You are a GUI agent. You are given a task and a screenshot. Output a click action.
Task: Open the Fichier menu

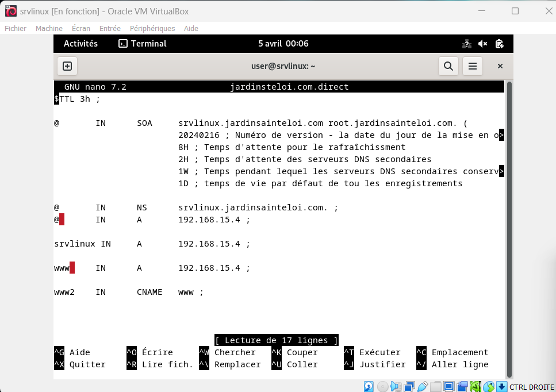[16, 28]
